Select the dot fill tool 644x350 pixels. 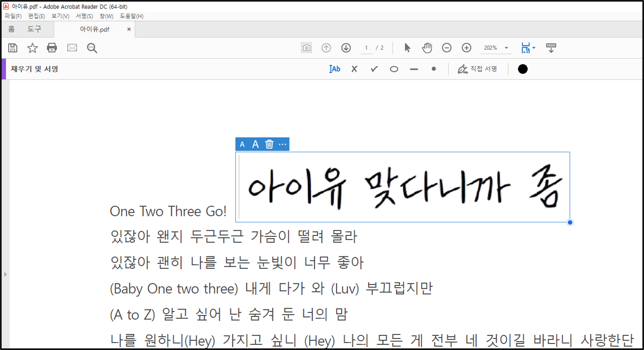(x=434, y=69)
